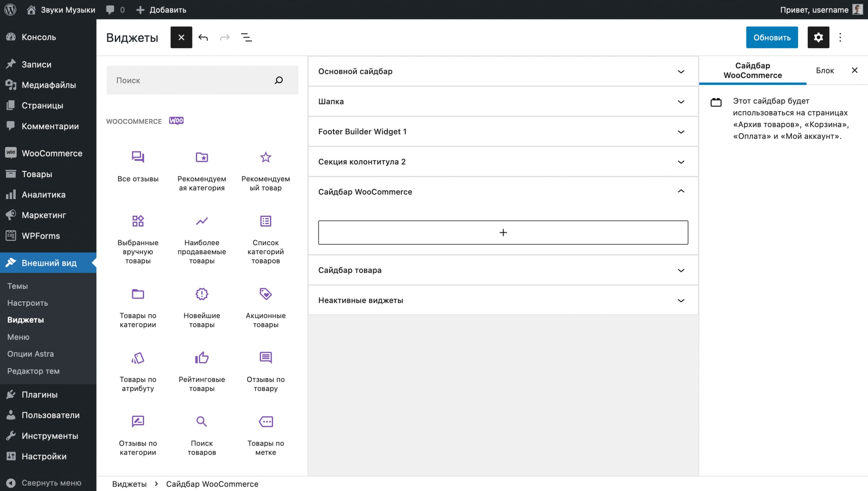Screen dimensions: 868x491
Task: Insert 'Рейтинговые товары' thumbs-up block
Action: [x=202, y=372]
